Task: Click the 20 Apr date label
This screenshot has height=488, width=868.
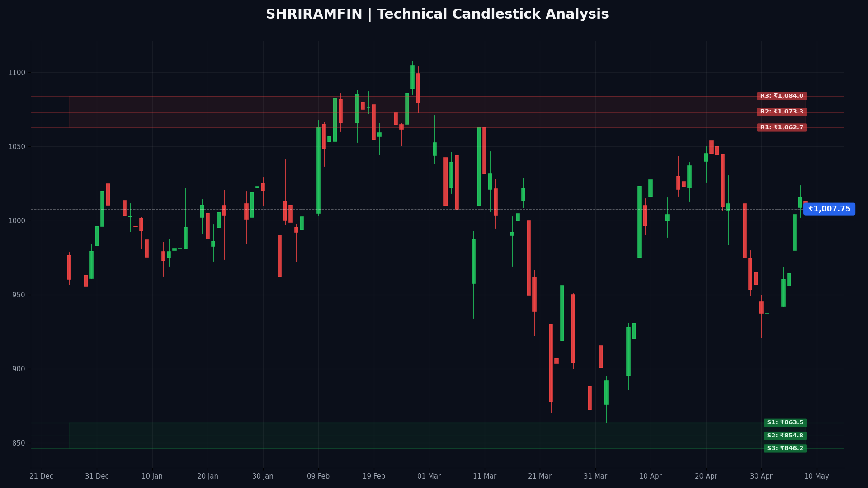Action: [706, 476]
